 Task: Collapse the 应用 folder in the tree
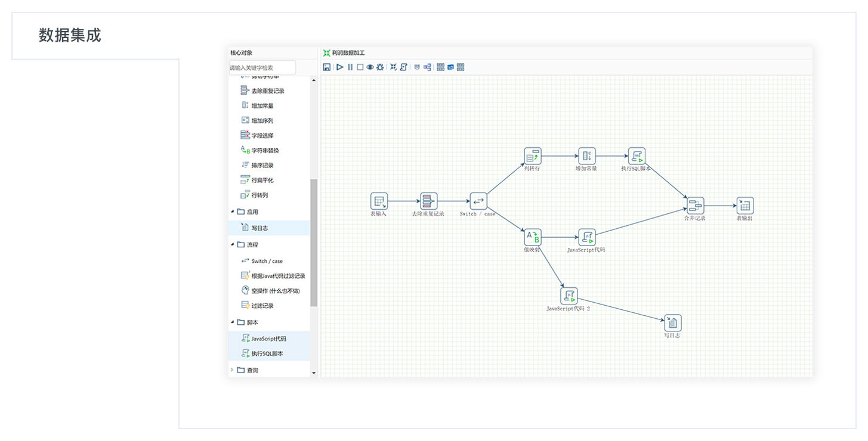pos(233,212)
